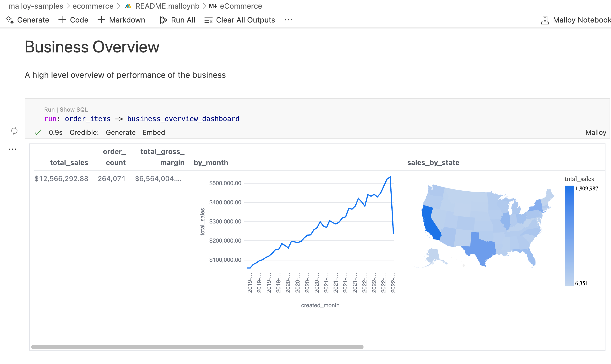Click the Clear All Outputs icon
Image resolution: width=611 pixels, height=364 pixels.
click(x=208, y=20)
